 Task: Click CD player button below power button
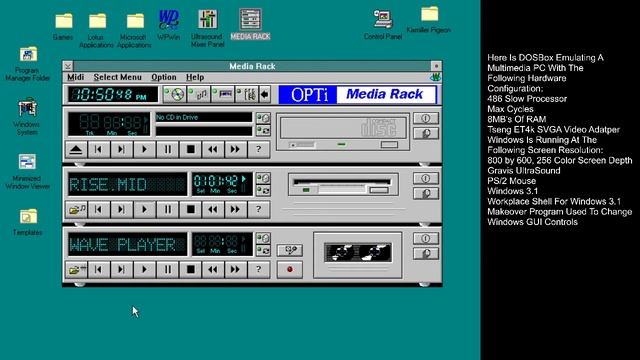[426, 133]
